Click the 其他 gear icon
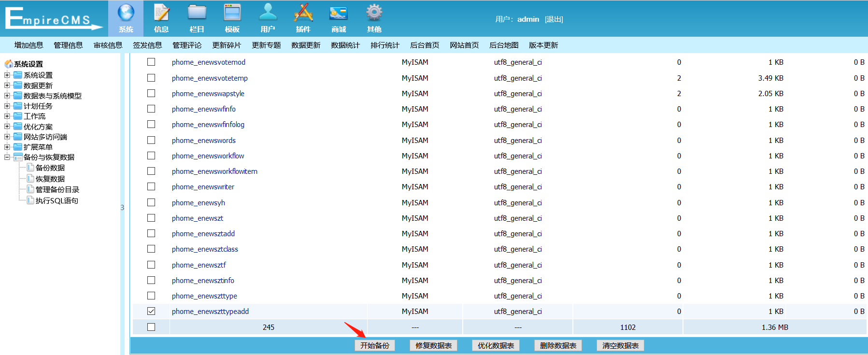The width and height of the screenshot is (868, 355). (x=374, y=13)
